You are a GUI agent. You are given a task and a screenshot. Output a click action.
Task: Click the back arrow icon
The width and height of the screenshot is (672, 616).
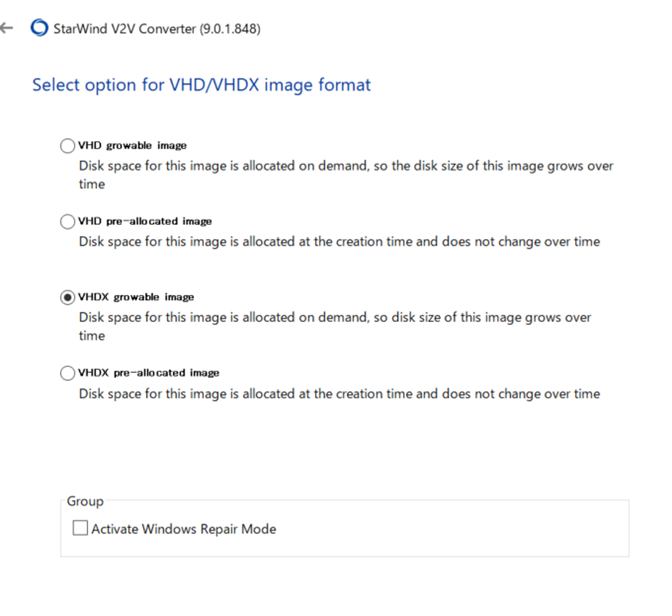[7, 28]
